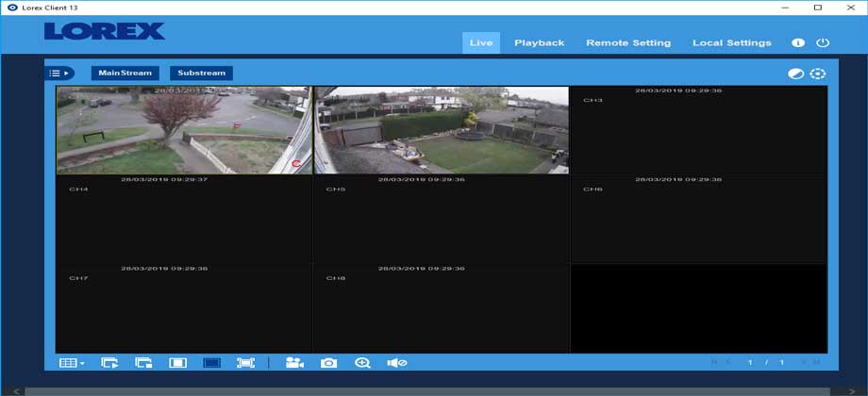Switch to MainStream video quality
Screen dimensions: 868x396
125,73
